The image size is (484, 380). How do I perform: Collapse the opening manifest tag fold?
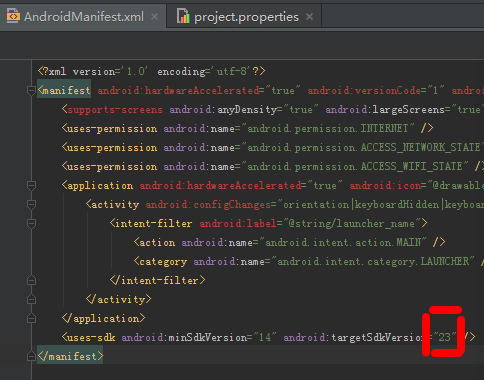[31, 90]
